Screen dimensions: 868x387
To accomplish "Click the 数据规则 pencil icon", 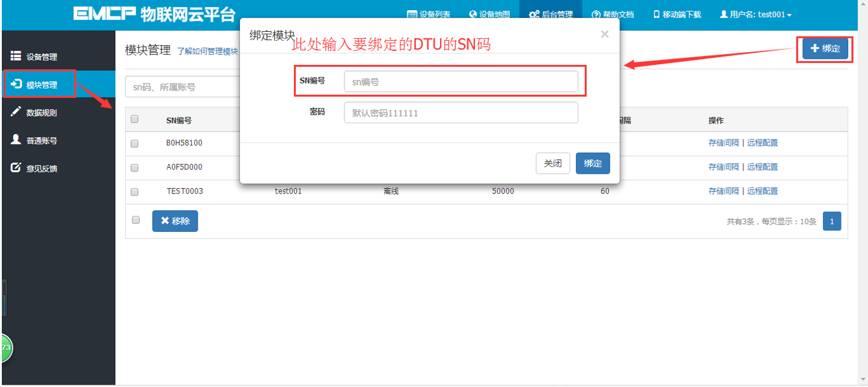I will coord(16,112).
